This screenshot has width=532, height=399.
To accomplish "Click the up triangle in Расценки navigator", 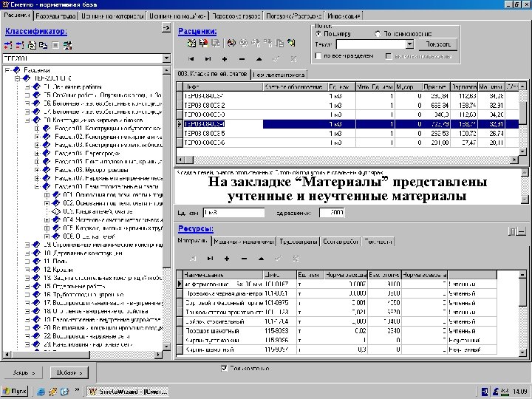I will (x=259, y=58).
